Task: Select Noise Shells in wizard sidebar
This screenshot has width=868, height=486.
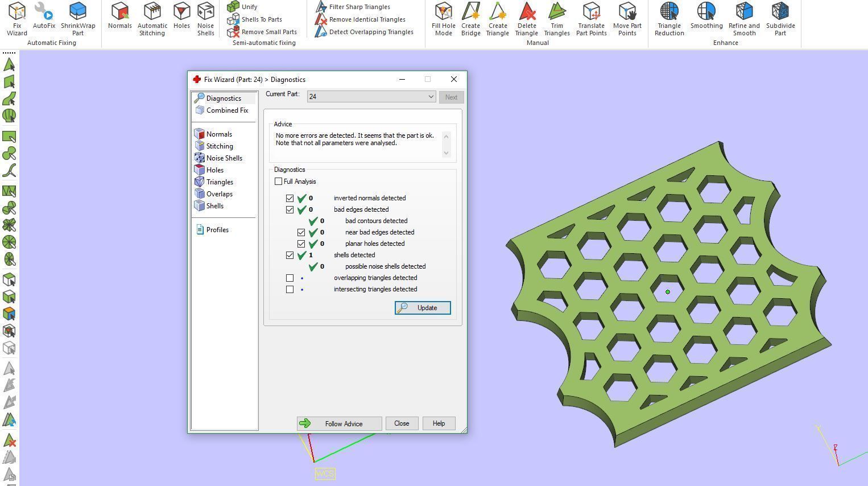Action: tap(224, 158)
